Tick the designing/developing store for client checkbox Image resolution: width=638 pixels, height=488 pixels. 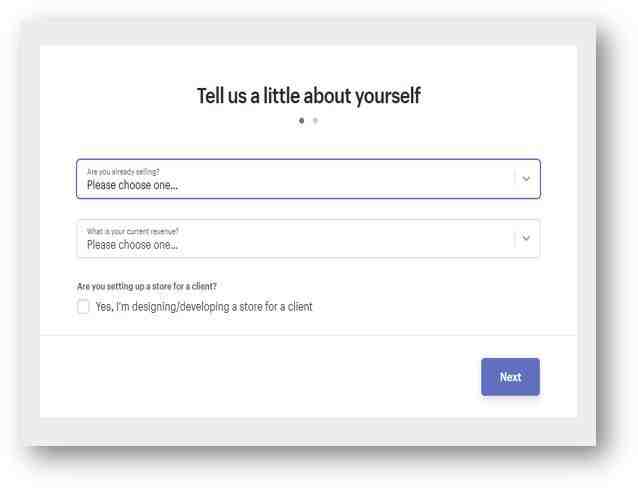(x=83, y=306)
